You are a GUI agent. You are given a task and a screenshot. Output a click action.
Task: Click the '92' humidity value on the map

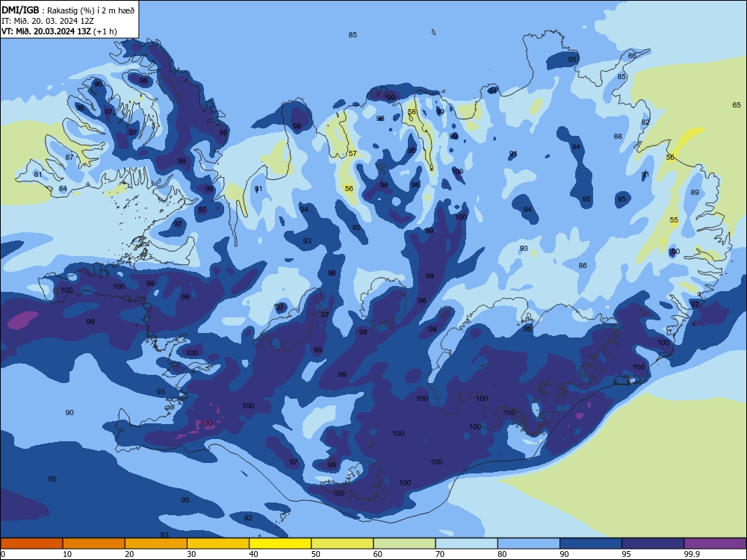(x=248, y=517)
